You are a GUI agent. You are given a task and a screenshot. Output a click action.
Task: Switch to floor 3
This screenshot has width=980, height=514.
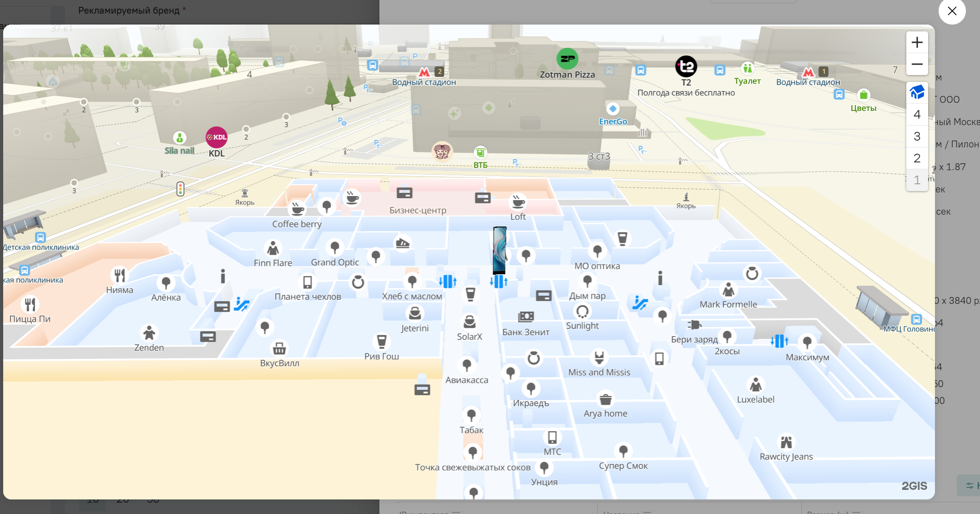point(917,136)
